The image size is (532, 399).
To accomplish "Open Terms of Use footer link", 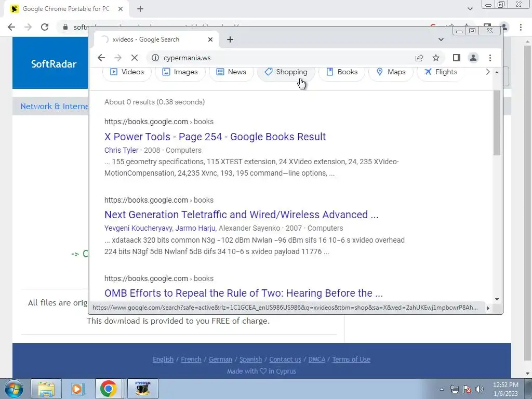I will [x=351, y=360].
